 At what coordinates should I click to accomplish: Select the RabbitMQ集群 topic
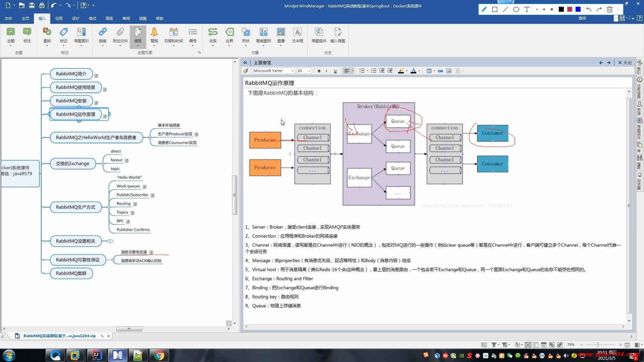point(71,273)
